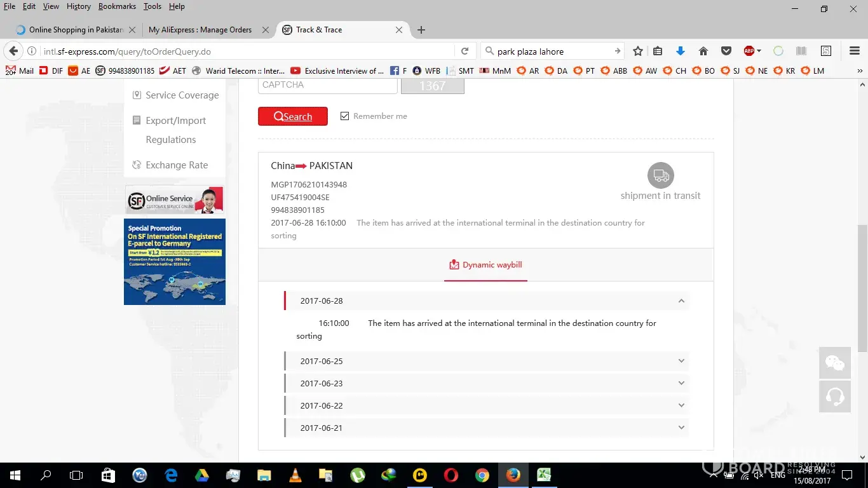868x488 pixels.
Task: Expand the 2017-06-25 tracking entry
Action: pos(681,361)
